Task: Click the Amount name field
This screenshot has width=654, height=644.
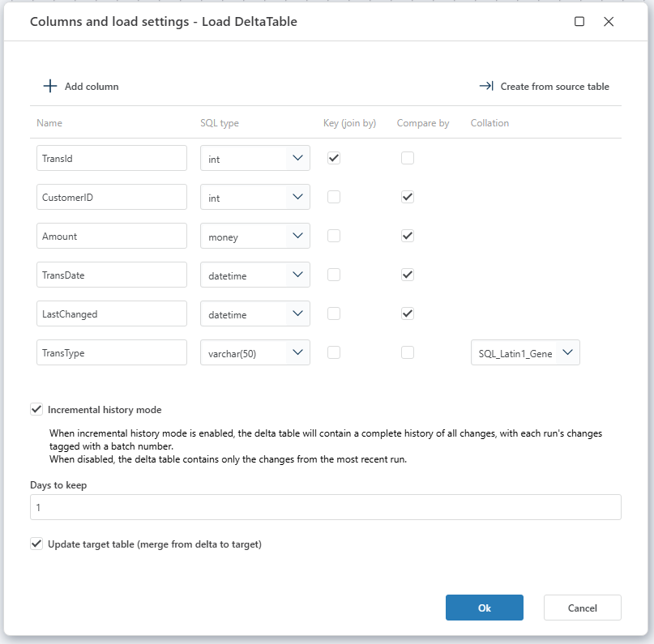Action: (111, 236)
